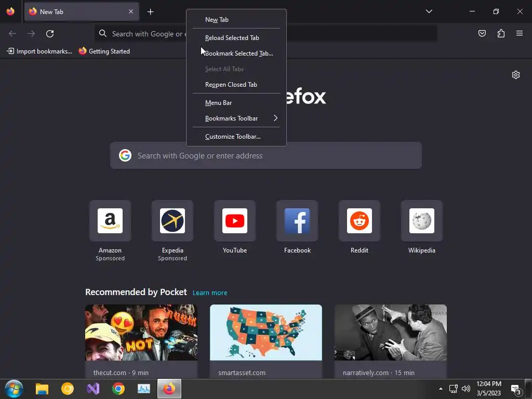
Task: Expand Bookmarks Toolbar submenu
Action: 236,118
